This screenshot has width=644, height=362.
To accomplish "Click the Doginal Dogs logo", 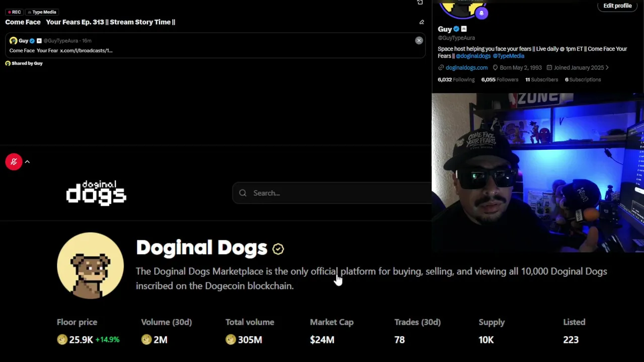I will [96, 193].
